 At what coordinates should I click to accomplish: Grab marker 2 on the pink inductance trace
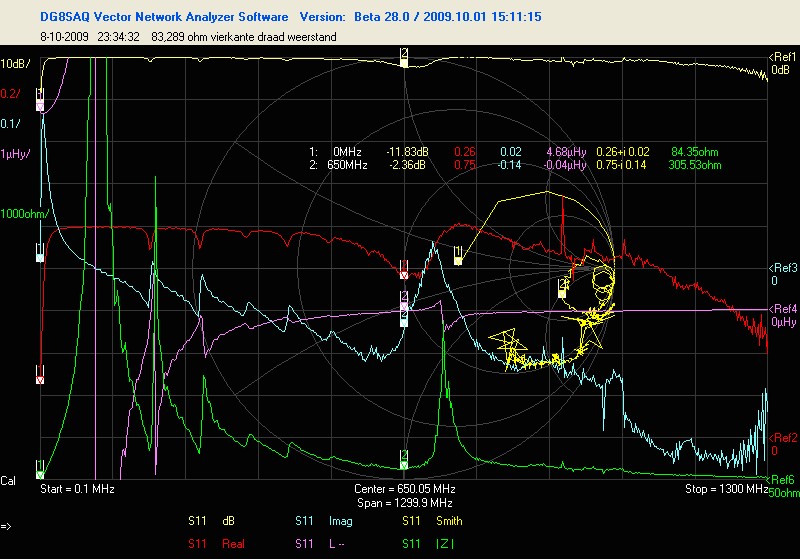tap(404, 301)
